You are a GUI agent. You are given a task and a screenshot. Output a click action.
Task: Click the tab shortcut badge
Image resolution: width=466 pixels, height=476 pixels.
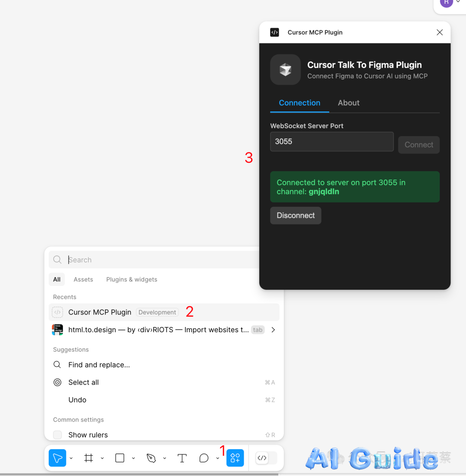point(258,330)
